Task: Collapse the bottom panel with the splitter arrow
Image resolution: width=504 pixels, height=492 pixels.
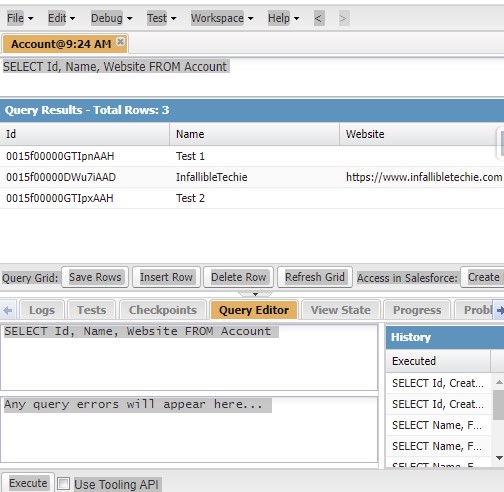Action: click(255, 294)
